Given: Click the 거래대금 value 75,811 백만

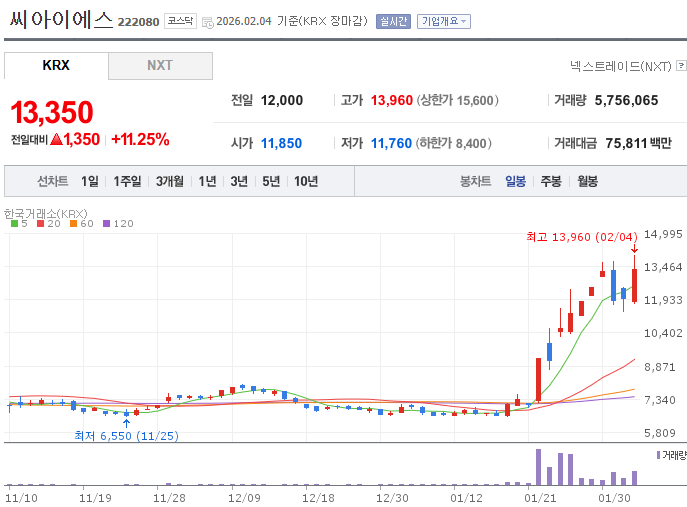Looking at the screenshot, I should click(x=638, y=143).
